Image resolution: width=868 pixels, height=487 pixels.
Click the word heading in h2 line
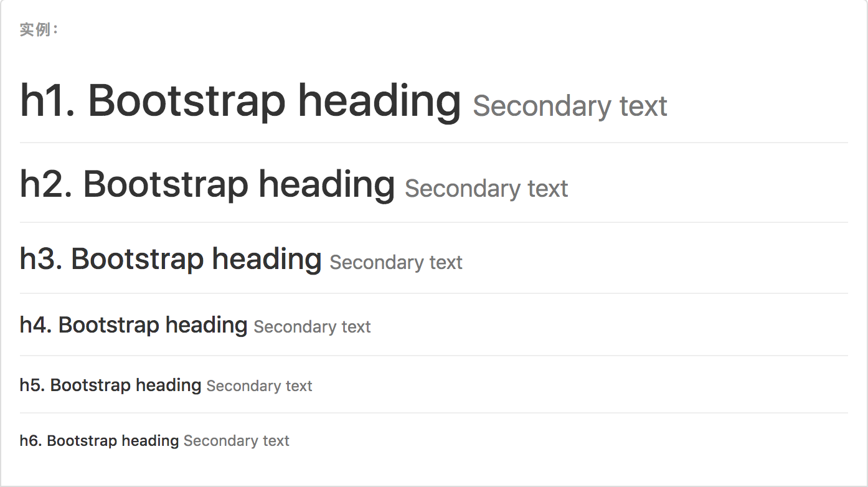327,185
